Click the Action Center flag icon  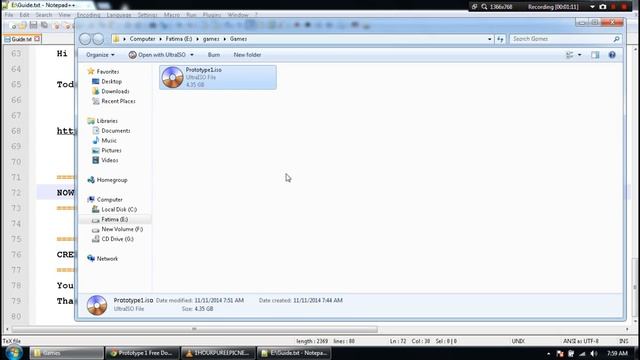(x=560, y=353)
